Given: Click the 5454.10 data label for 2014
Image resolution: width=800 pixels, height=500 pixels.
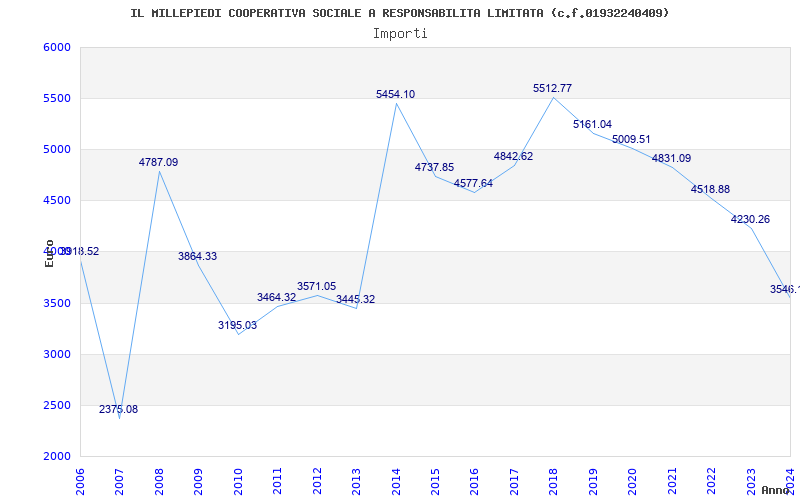Looking at the screenshot, I should pos(395,95).
